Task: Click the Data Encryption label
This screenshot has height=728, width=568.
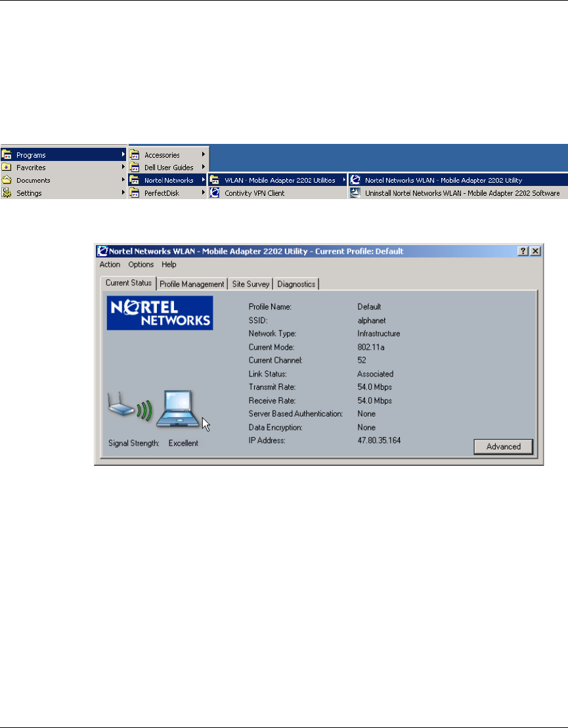Action: (276, 428)
